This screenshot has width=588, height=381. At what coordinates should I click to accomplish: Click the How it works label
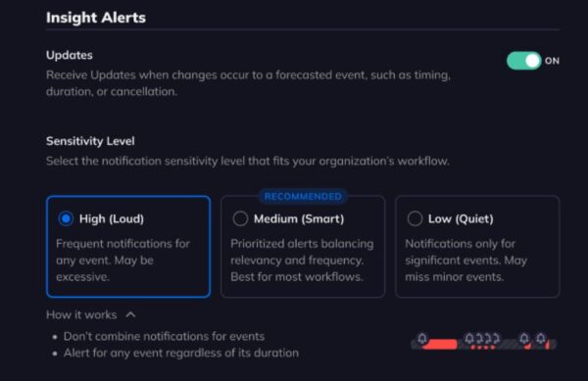point(81,314)
